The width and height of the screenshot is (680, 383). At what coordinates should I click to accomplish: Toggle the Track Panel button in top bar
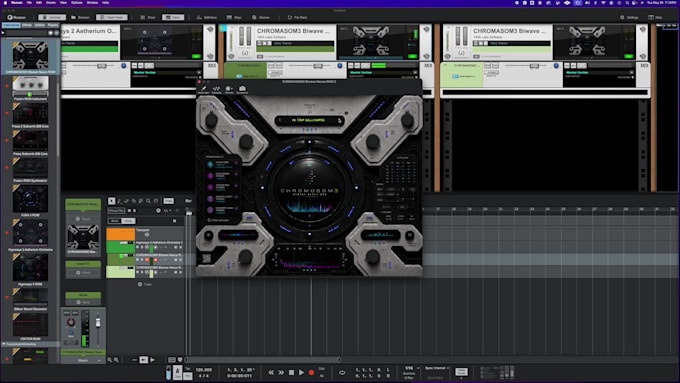(111, 17)
